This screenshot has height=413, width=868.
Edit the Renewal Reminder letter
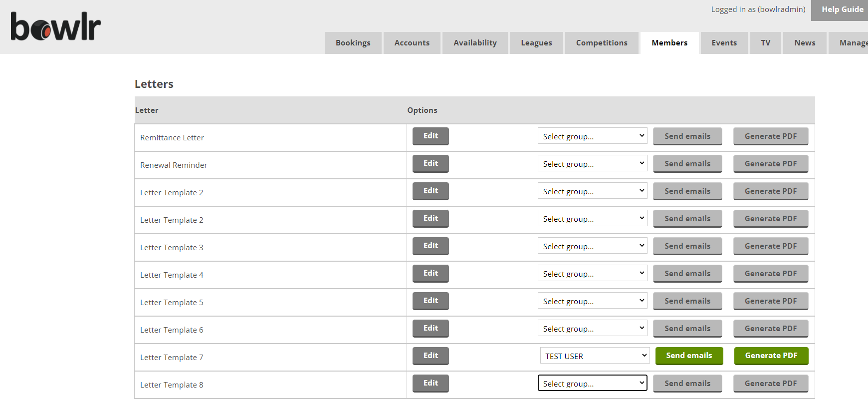(x=431, y=163)
